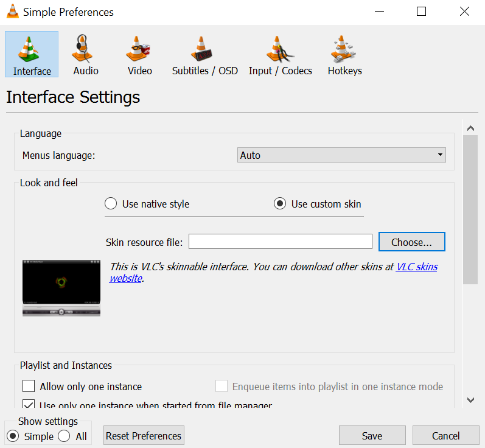The image size is (485, 448).
Task: Switch Show settings to All
Action: click(x=64, y=436)
